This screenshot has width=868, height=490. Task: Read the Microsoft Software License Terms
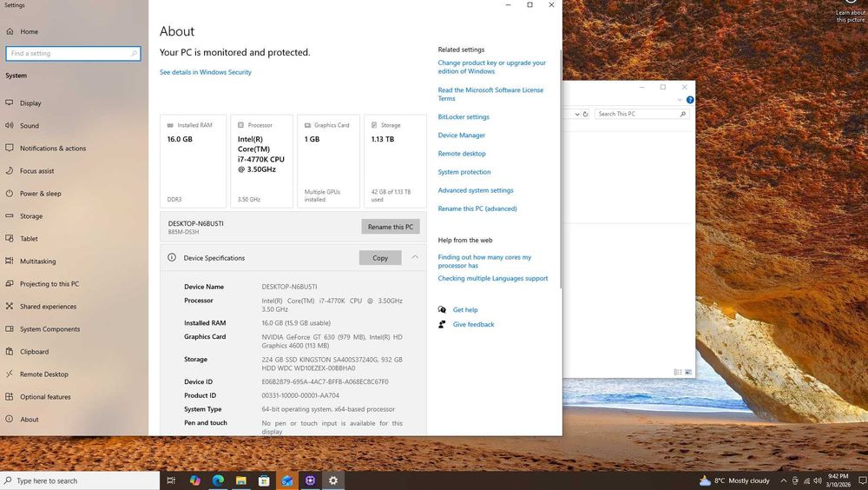(490, 94)
